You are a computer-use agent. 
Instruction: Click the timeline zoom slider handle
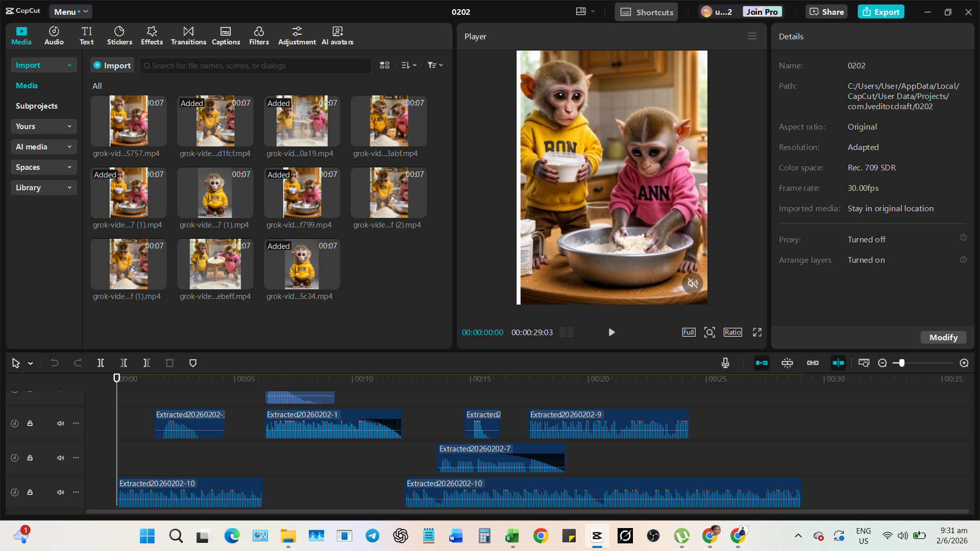click(x=902, y=363)
